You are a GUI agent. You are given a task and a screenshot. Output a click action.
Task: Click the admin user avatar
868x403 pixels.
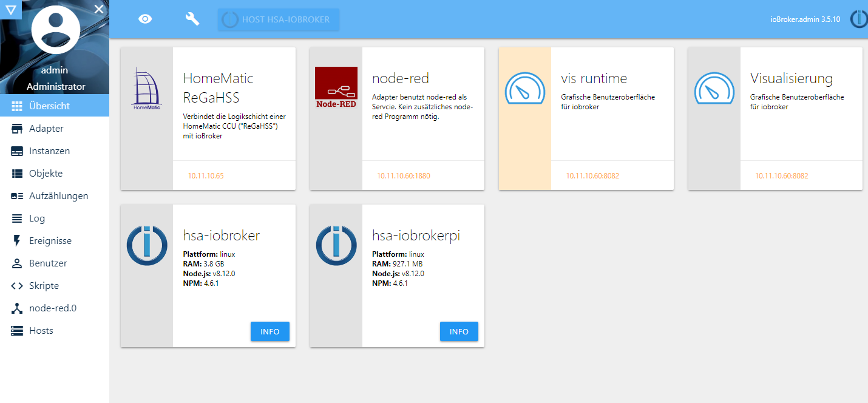(55, 30)
